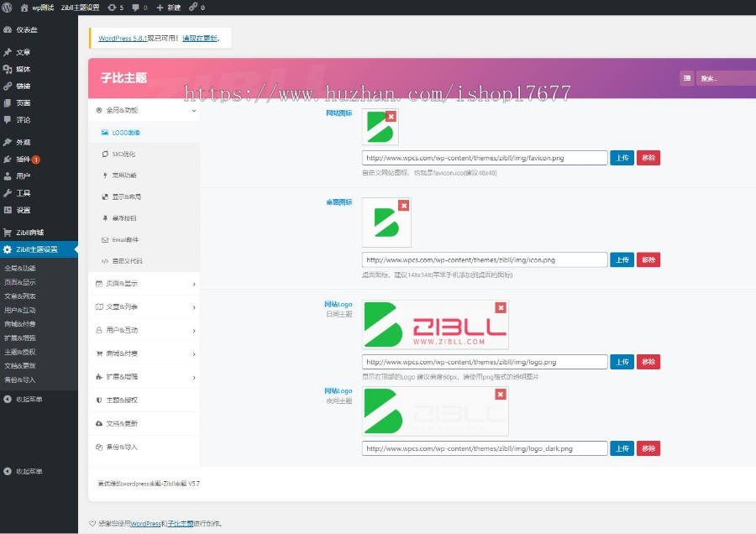The width and height of the screenshot is (756, 534).
Task: Select SEO优化 tab
Action: click(144, 154)
